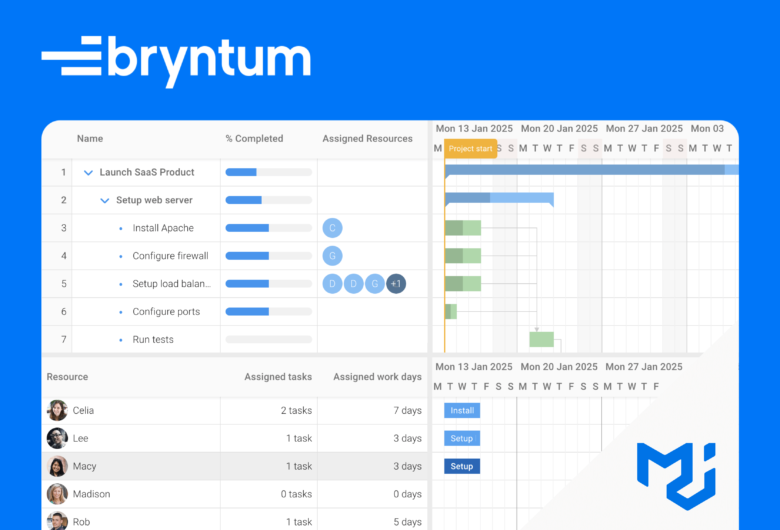Click Configure ports progress bar
This screenshot has width=780, height=530.
coord(269,312)
